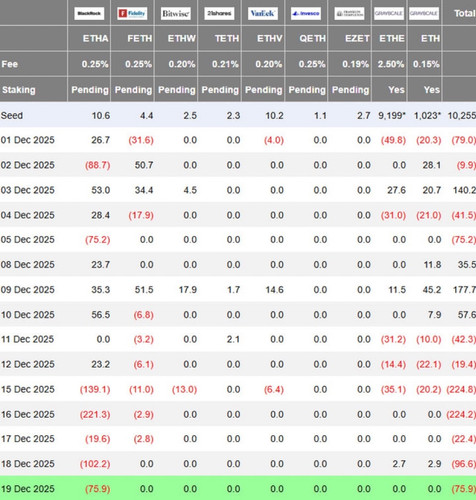Click the 05 Dec 2025 date
This screenshot has height=500, width=476.
(27, 240)
